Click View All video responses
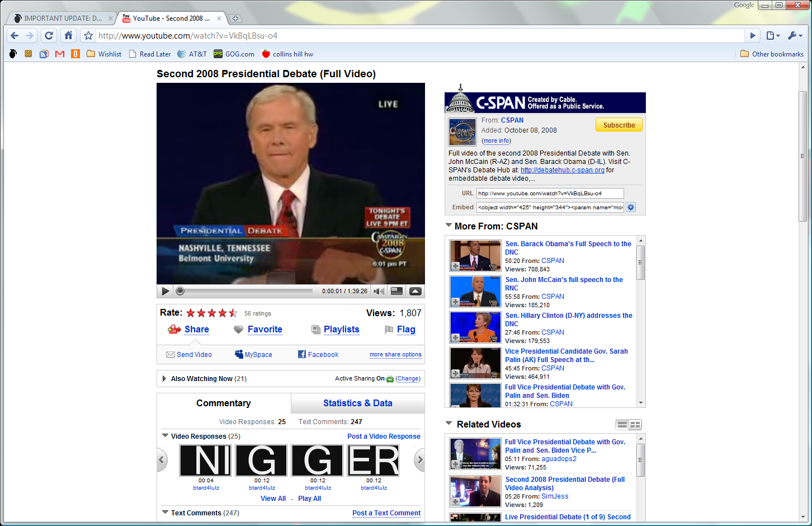This screenshot has height=526, width=812. [273, 499]
